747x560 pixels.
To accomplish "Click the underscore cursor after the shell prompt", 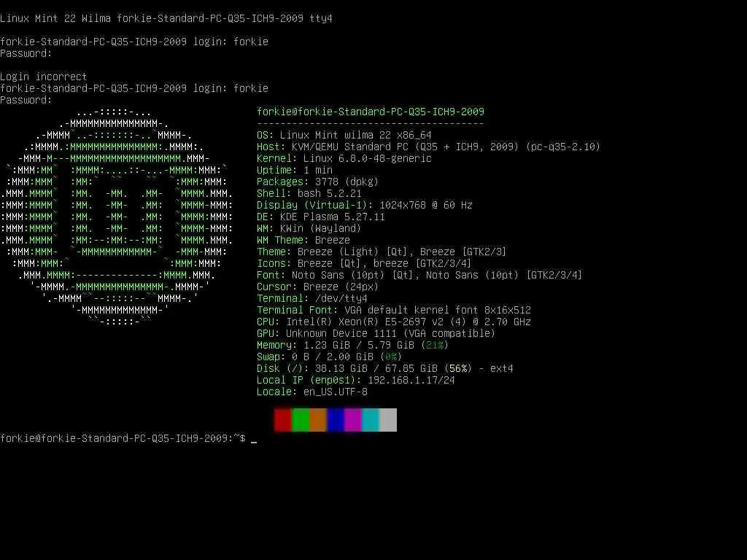I will click(x=254, y=442).
